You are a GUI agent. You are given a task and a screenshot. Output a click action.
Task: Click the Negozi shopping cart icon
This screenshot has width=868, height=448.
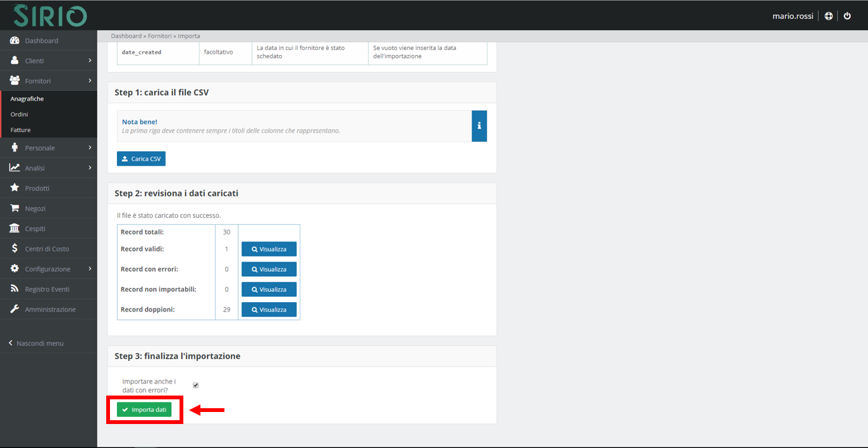[x=15, y=209]
